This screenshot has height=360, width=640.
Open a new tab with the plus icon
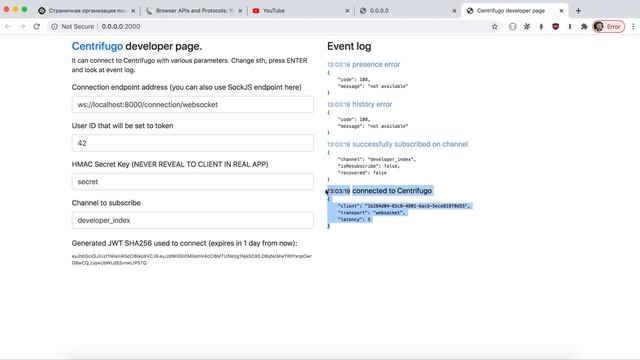578,11
